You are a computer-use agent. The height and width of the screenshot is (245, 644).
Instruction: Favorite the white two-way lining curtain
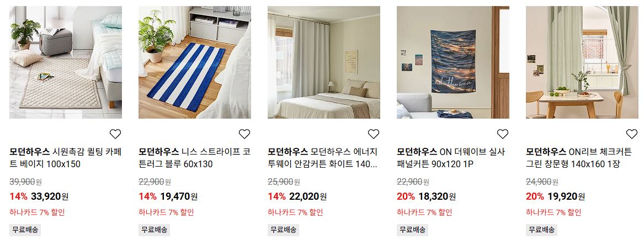[x=374, y=134]
